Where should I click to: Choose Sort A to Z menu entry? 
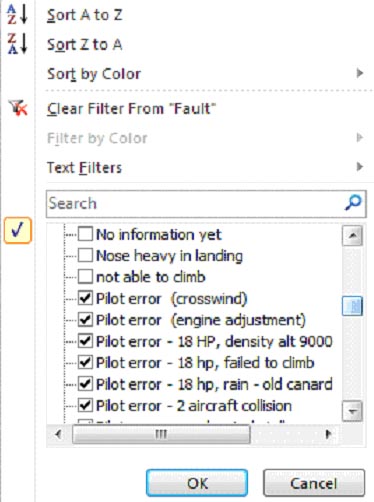pos(84,15)
